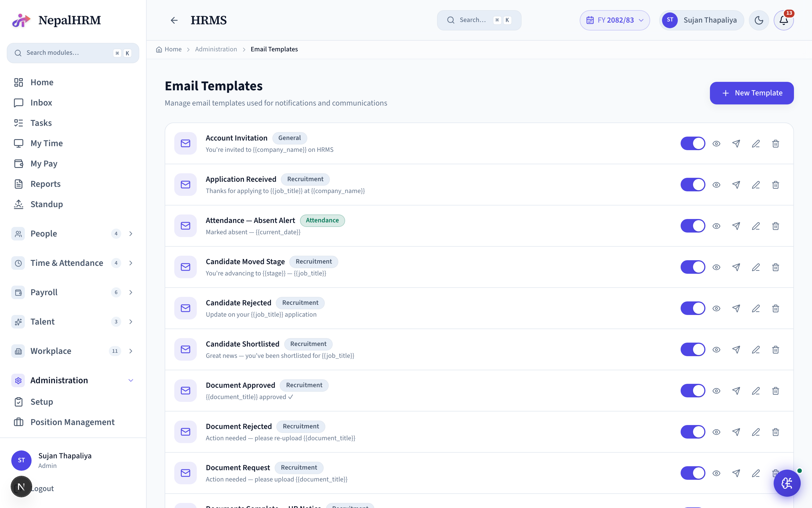The image size is (812, 508).
Task: Delete the Candidate Rejected template
Action: (x=775, y=308)
